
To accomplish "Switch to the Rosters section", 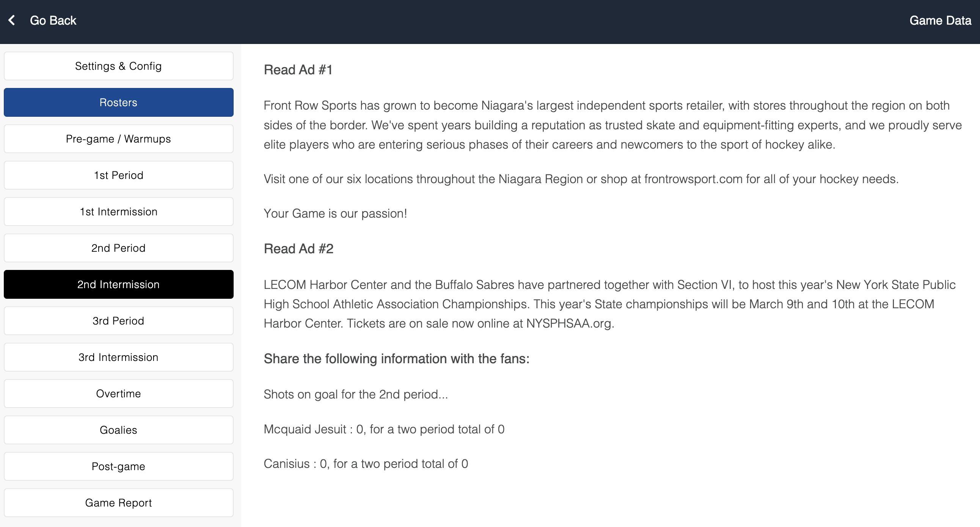I will 118,102.
